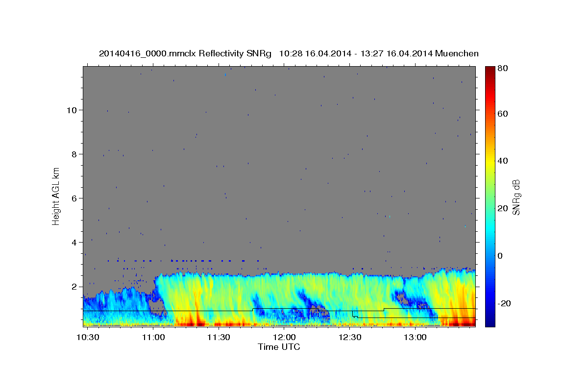
Task: Click the 6 km height tick label
Action: click(73, 198)
